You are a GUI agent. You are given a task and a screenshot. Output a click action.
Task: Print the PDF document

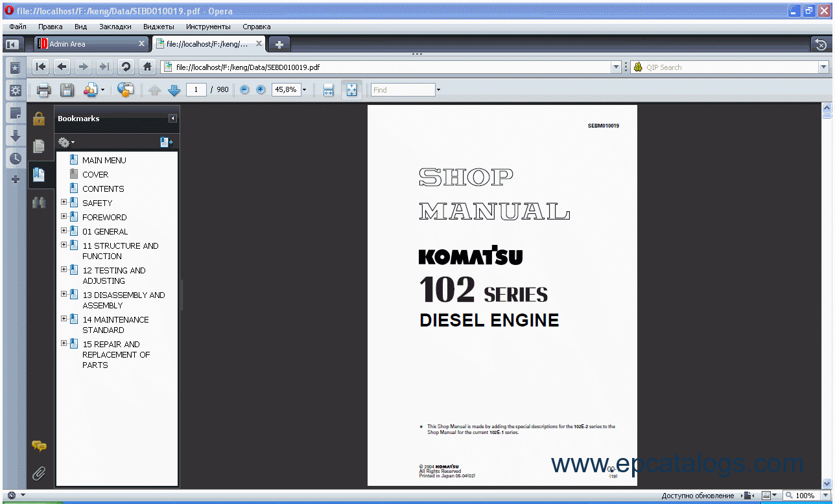43,90
